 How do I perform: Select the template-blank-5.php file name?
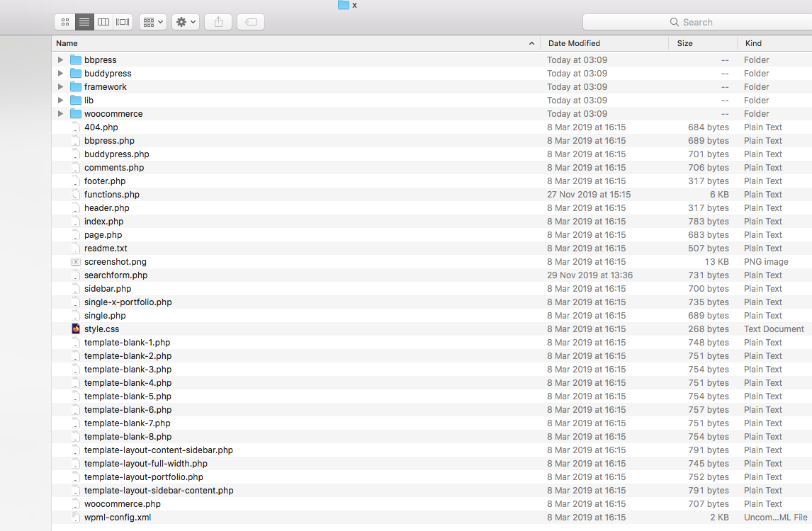[x=128, y=396]
